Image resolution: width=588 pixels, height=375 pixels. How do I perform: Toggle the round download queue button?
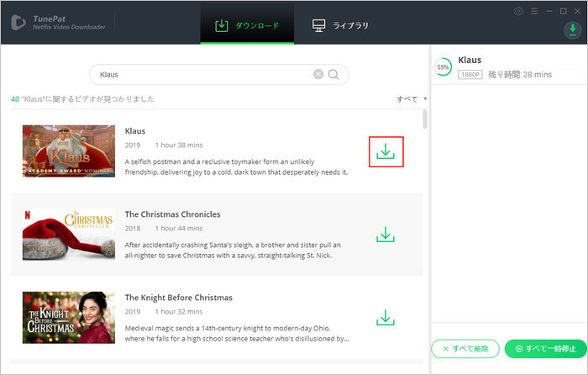pyautogui.click(x=573, y=30)
